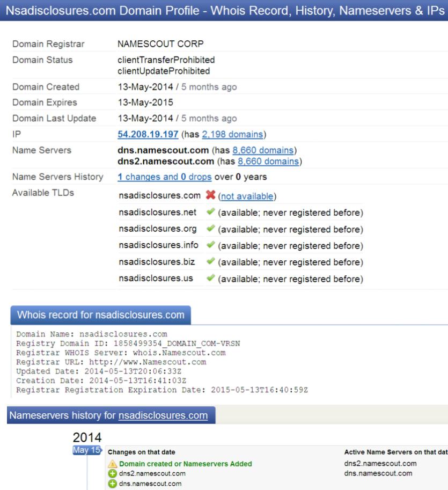This screenshot has height=490, width=448.
Task: Click the green plus icon beside dns2.namescout.com
Action: tap(113, 474)
